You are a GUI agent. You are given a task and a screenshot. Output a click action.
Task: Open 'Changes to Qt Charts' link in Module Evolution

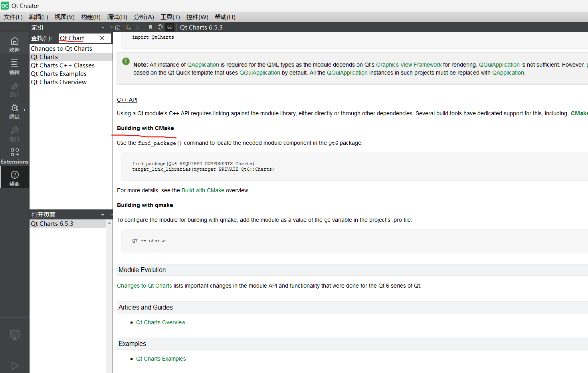click(145, 286)
